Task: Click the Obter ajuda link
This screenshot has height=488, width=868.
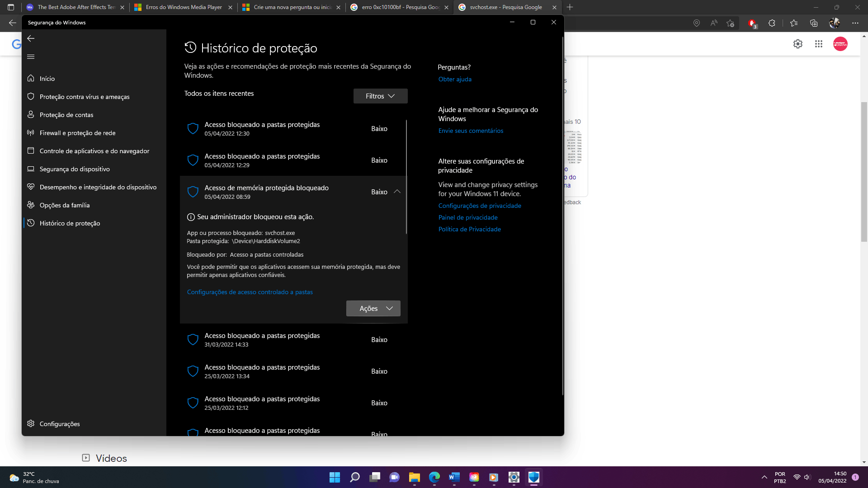Action: [455, 79]
